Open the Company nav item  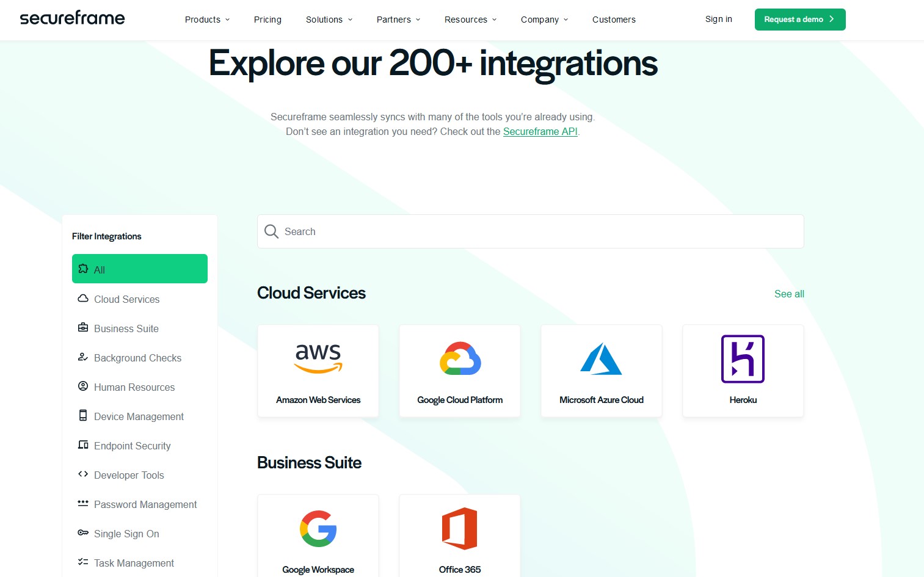pos(540,20)
